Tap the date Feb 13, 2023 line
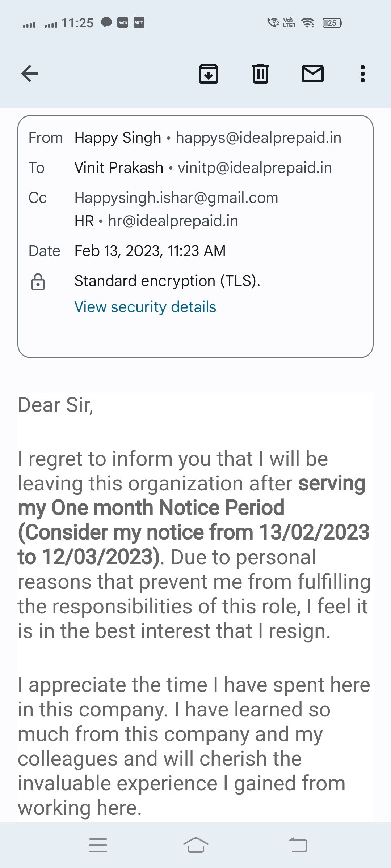Viewport: 391px width, 868px height. pyautogui.click(x=150, y=251)
